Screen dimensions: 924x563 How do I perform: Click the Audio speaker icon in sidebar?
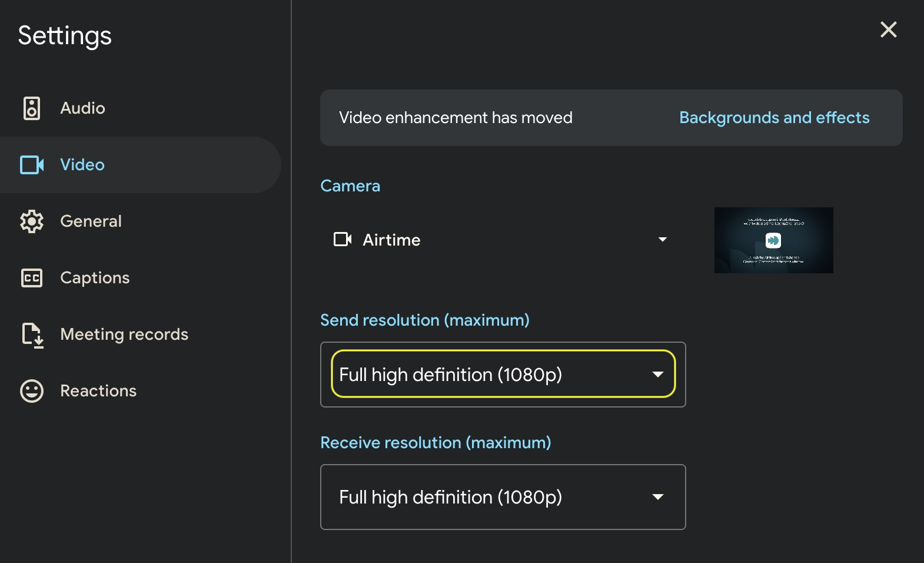tap(32, 108)
